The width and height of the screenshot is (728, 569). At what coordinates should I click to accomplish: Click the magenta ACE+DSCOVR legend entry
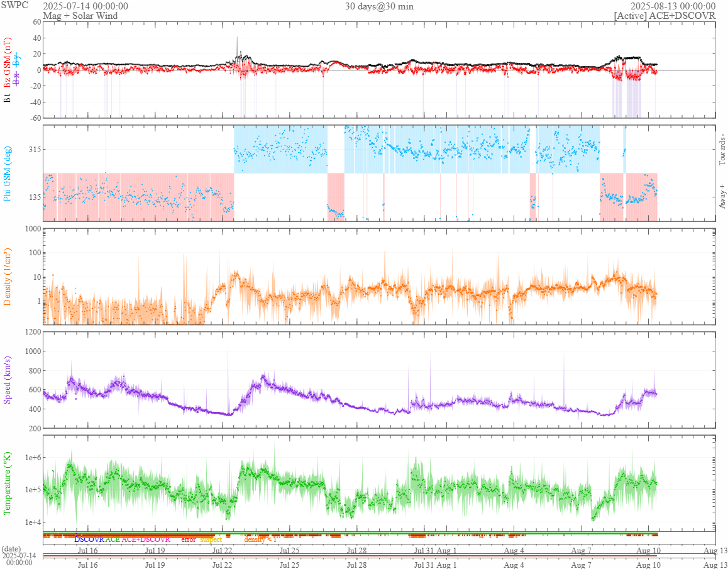click(x=146, y=539)
